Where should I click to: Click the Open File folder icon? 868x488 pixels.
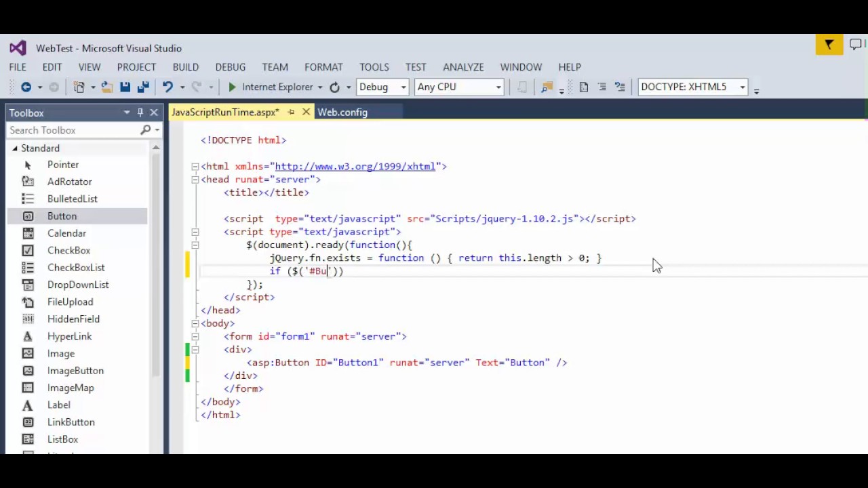coord(107,87)
